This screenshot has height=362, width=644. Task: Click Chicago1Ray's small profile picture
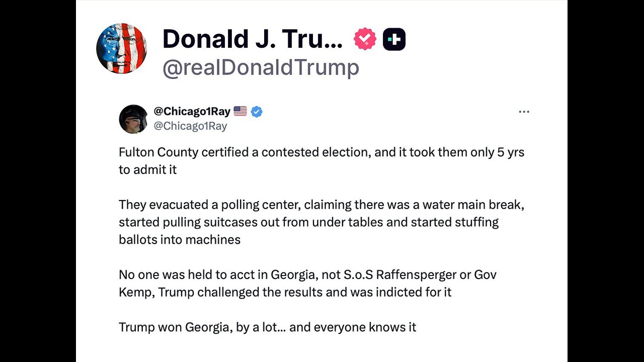tap(133, 119)
